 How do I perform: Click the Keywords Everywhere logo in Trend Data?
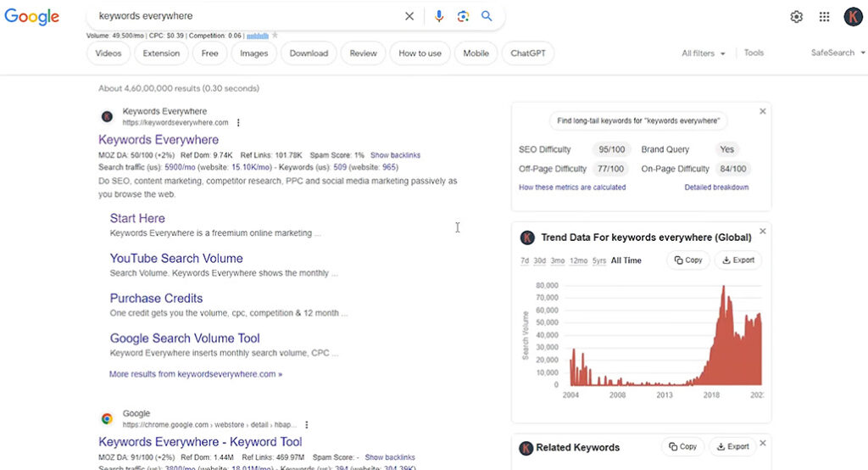(x=527, y=238)
